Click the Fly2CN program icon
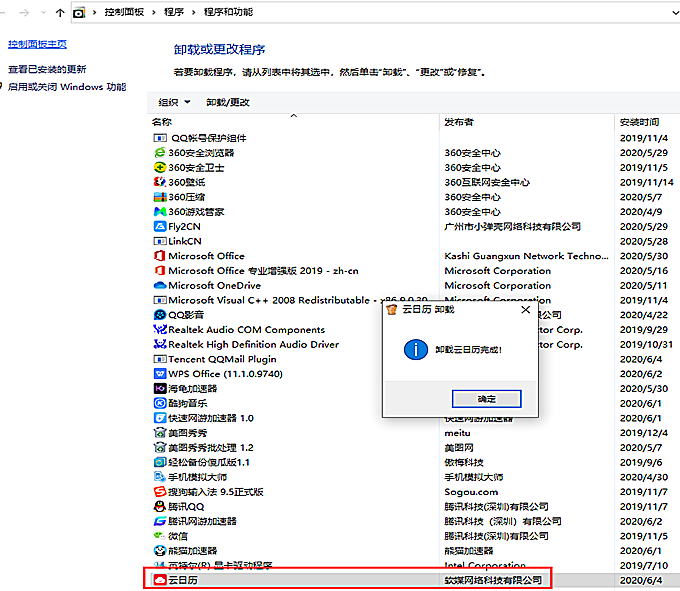Viewport: 680px width, 591px height. (x=160, y=226)
